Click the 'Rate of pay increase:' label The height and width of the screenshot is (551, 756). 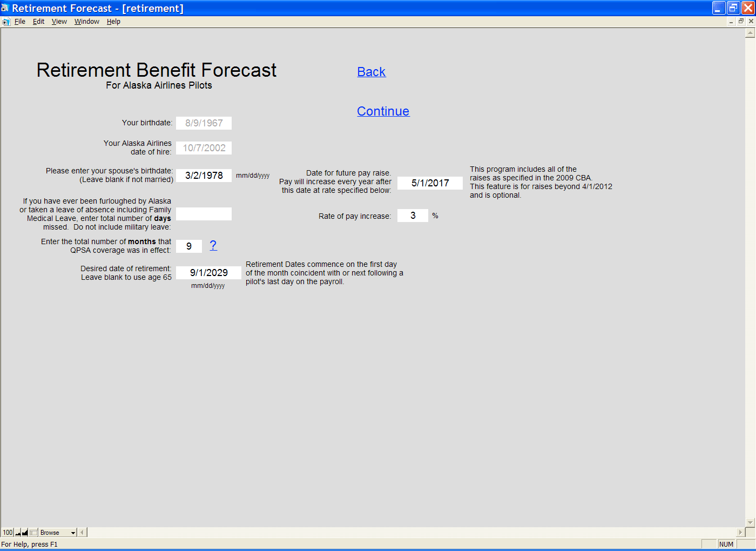click(x=355, y=216)
